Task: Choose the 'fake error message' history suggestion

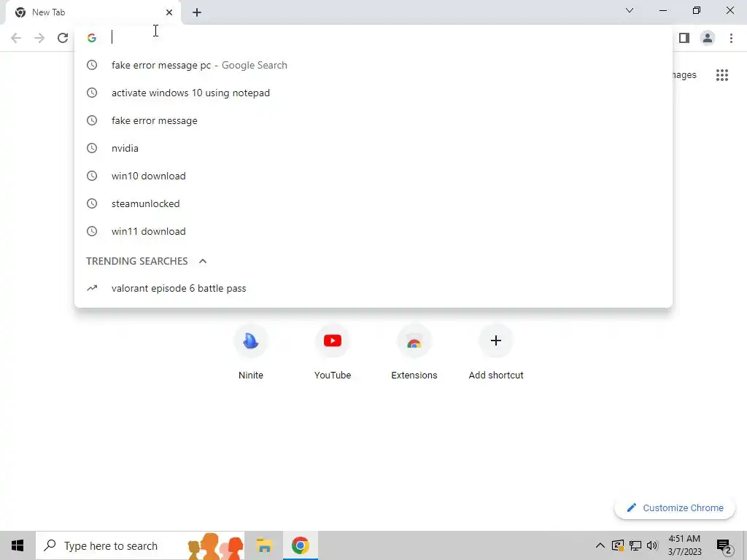Action: click(373, 120)
